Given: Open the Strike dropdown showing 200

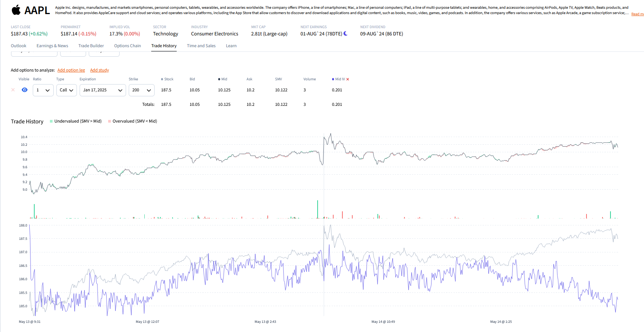Looking at the screenshot, I should (x=142, y=90).
